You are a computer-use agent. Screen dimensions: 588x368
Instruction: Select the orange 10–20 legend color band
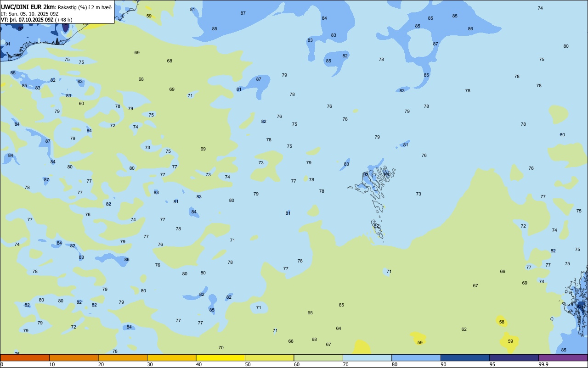pyautogui.click(x=73, y=357)
